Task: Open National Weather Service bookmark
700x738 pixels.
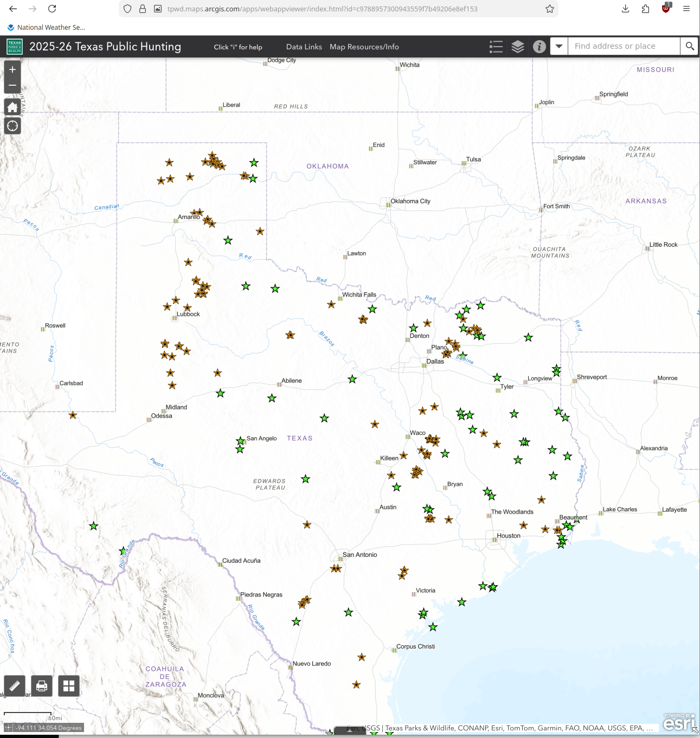Action: pyautogui.click(x=46, y=28)
